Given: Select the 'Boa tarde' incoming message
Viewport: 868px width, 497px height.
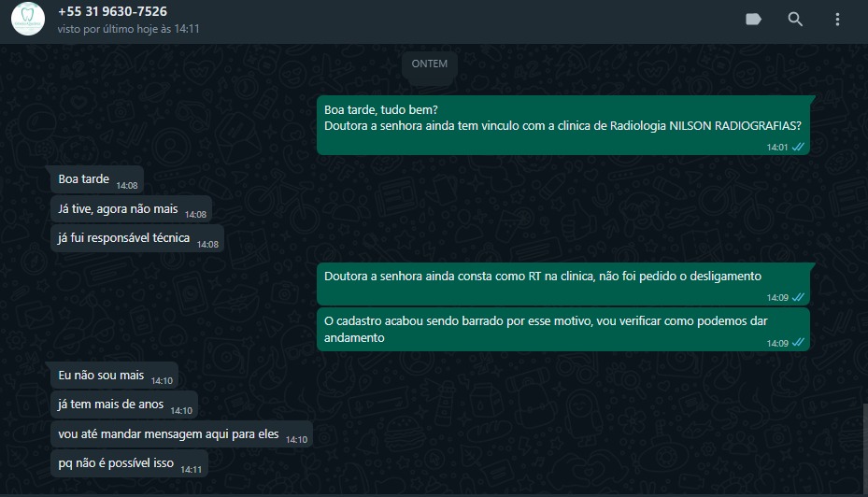Looking at the screenshot, I should [x=97, y=179].
